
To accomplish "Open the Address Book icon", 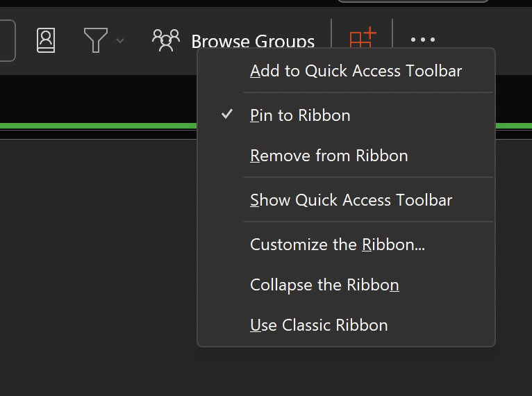I will coord(46,40).
